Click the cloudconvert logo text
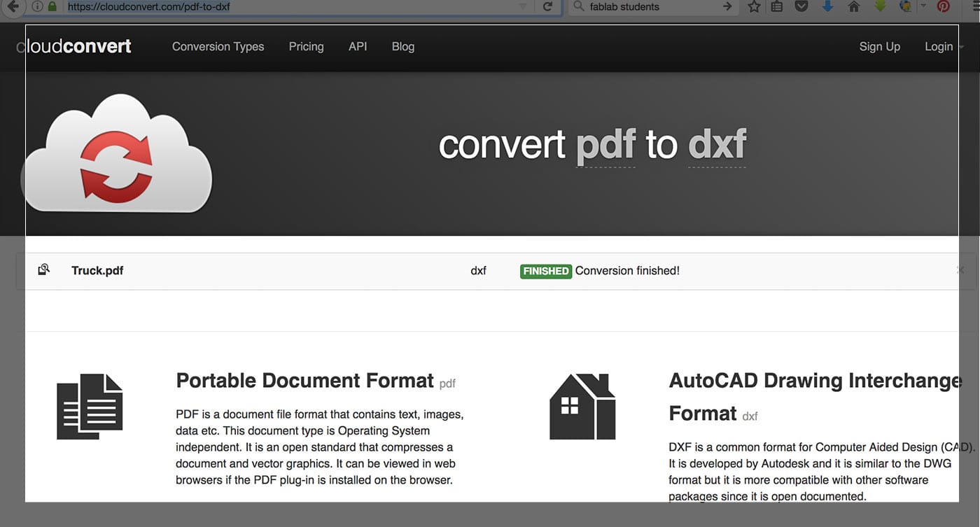 pos(73,46)
